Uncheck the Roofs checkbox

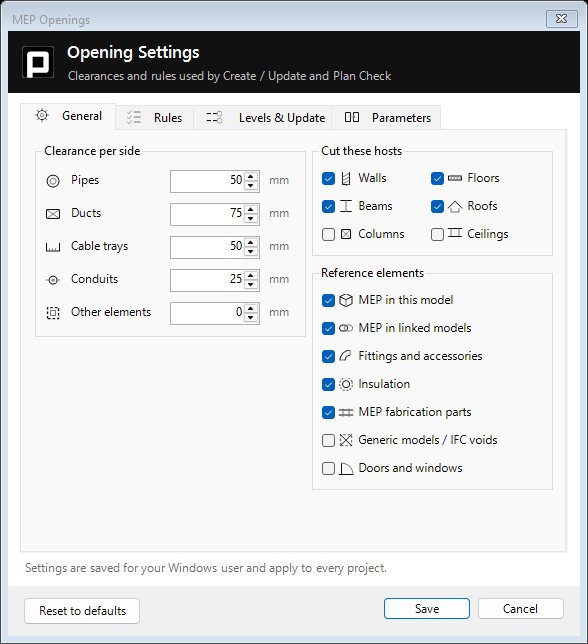(437, 207)
